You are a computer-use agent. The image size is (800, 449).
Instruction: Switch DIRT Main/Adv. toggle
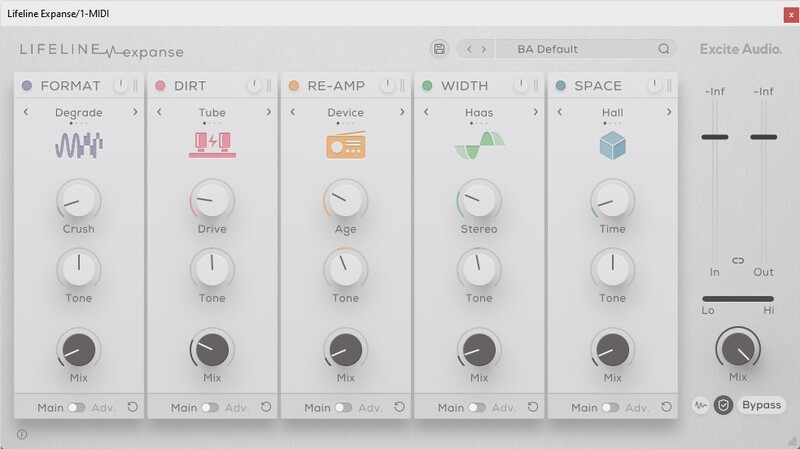[210, 408]
